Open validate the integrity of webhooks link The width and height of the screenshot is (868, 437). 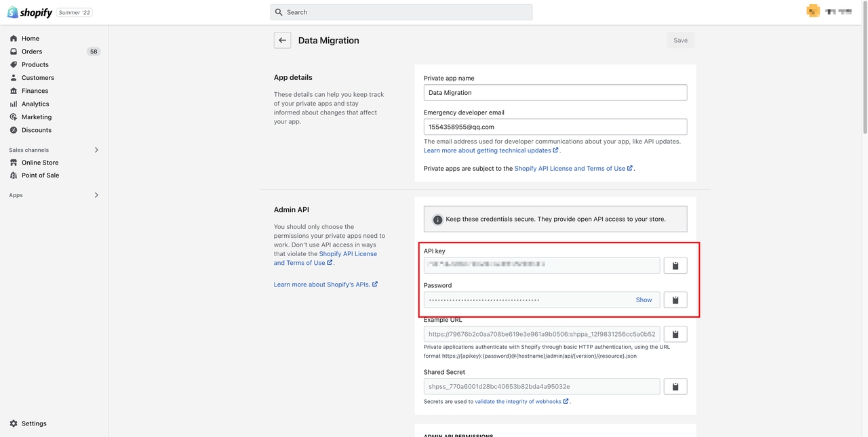521,402
